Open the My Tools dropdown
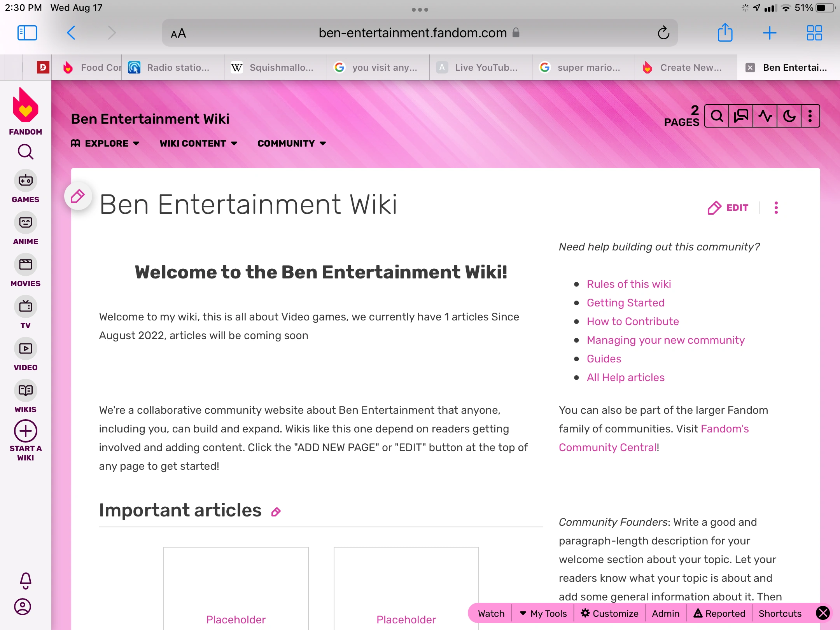 click(x=543, y=614)
